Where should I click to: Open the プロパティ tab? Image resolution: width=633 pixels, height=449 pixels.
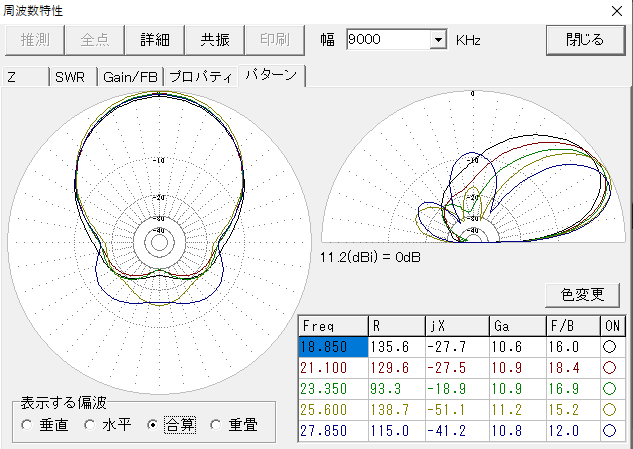point(200,77)
